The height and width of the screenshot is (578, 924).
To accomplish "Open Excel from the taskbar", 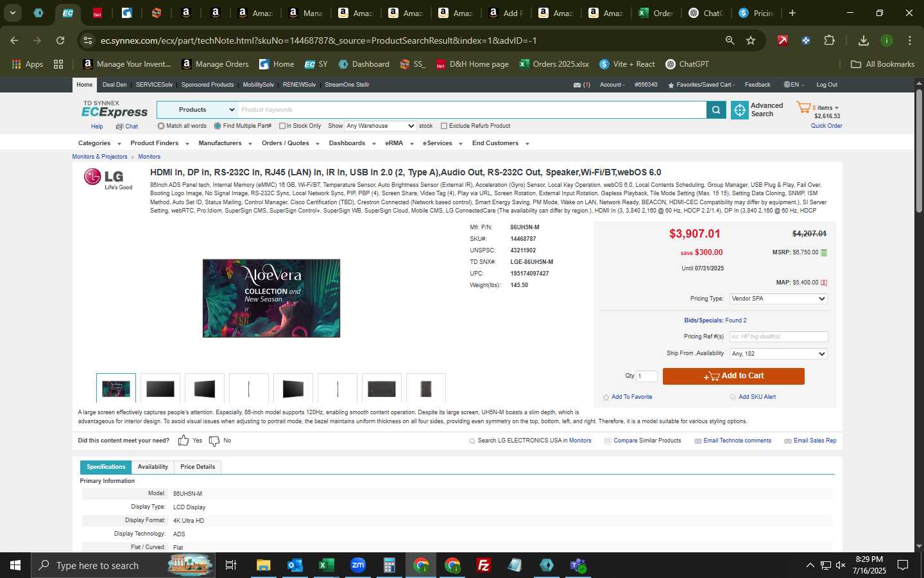I will (326, 565).
